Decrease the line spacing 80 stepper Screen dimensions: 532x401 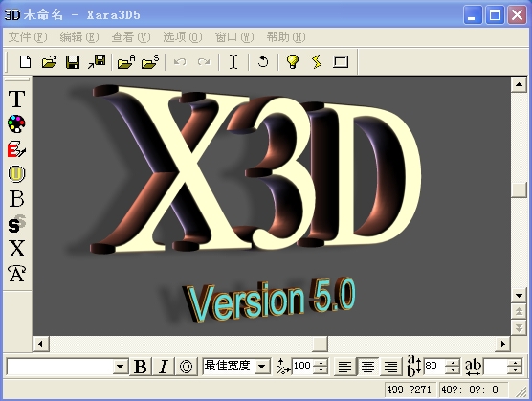pos(453,370)
